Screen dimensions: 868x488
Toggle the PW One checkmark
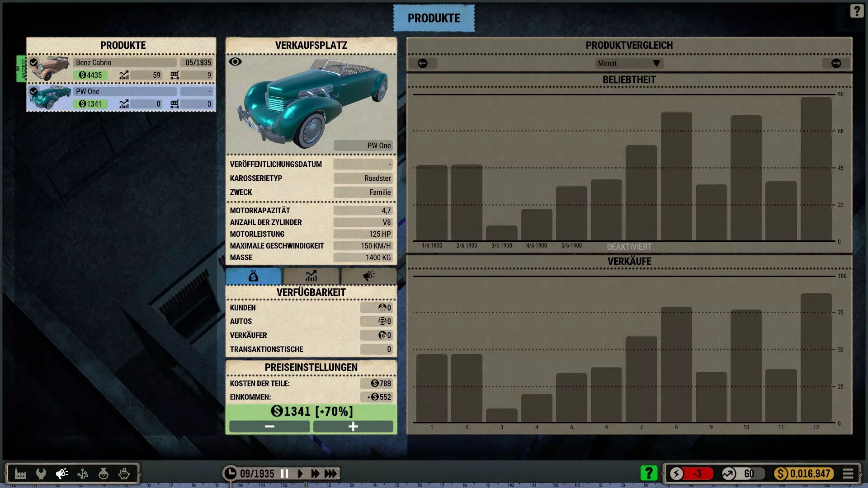click(33, 91)
